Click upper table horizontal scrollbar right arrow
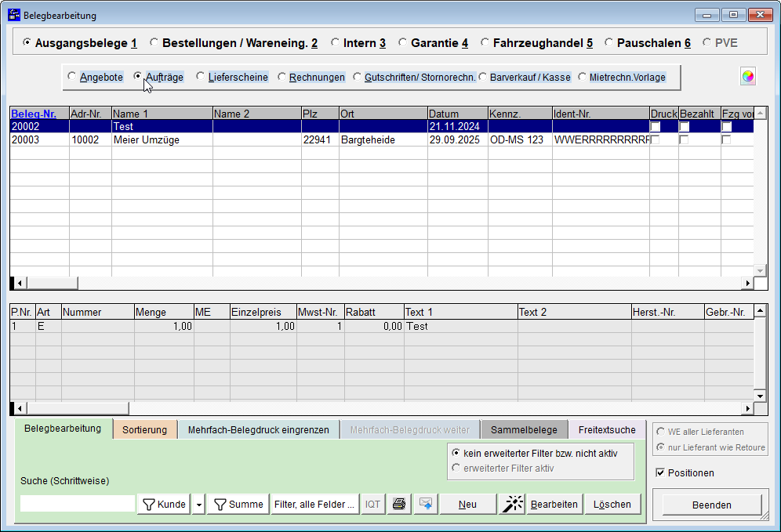The height and width of the screenshot is (532, 781). (x=747, y=283)
